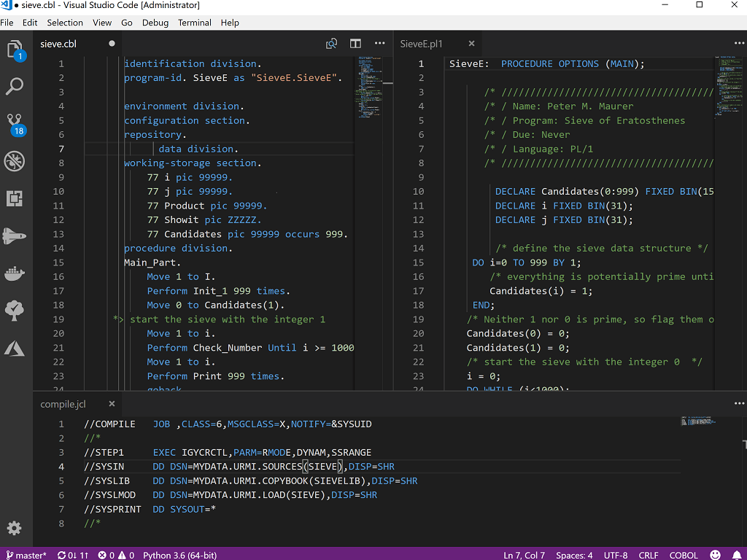Open More Actions menu for SieveE.pl1 editor
The height and width of the screenshot is (560, 747).
click(739, 43)
